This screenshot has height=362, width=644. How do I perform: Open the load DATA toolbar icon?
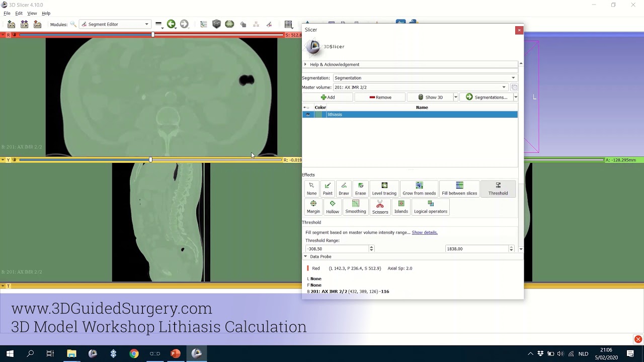[11, 24]
